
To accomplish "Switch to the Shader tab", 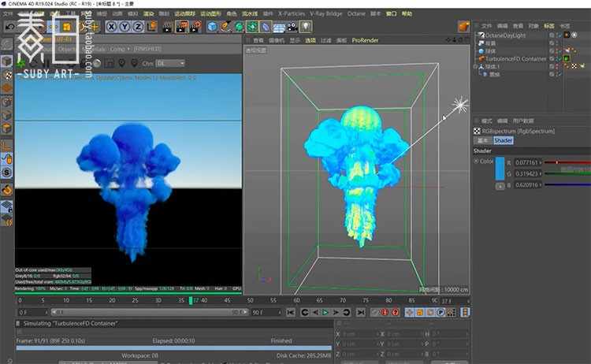I will [x=504, y=140].
